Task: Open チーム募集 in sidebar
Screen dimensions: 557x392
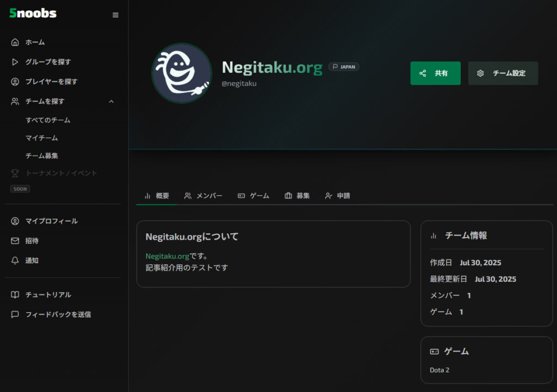Action: [x=41, y=155]
